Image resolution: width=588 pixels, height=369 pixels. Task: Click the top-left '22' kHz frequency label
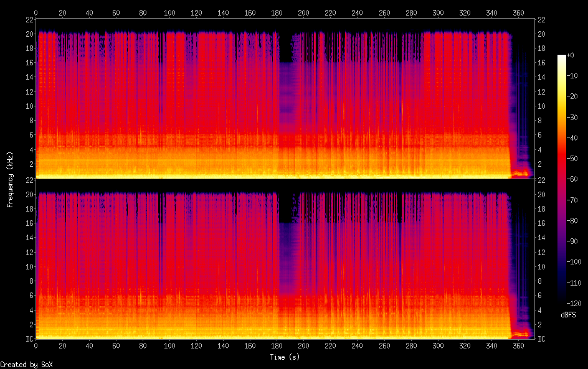28,19
